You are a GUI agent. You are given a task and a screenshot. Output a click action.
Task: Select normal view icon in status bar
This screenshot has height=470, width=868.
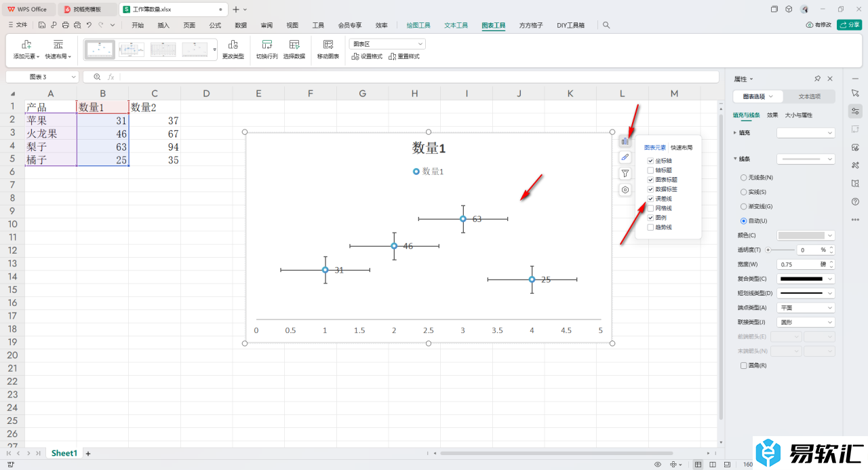pos(698,464)
